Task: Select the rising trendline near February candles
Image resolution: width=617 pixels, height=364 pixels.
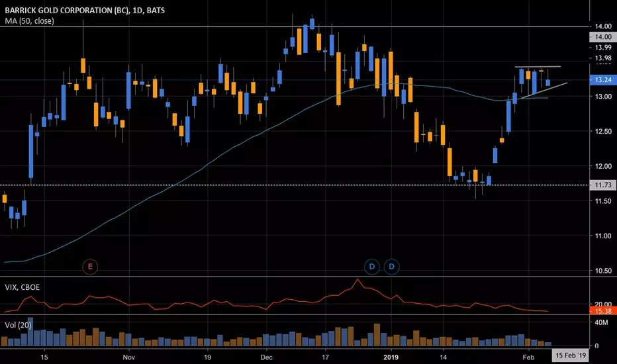Action: [545, 91]
